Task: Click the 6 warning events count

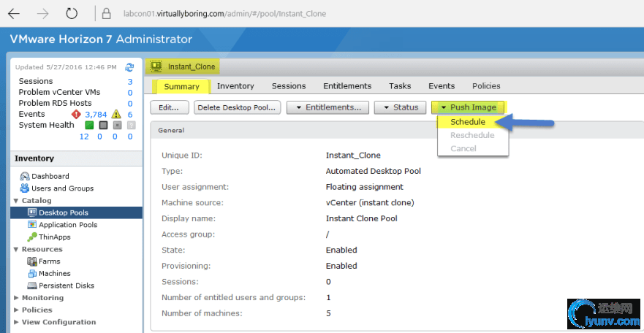Action: click(130, 115)
